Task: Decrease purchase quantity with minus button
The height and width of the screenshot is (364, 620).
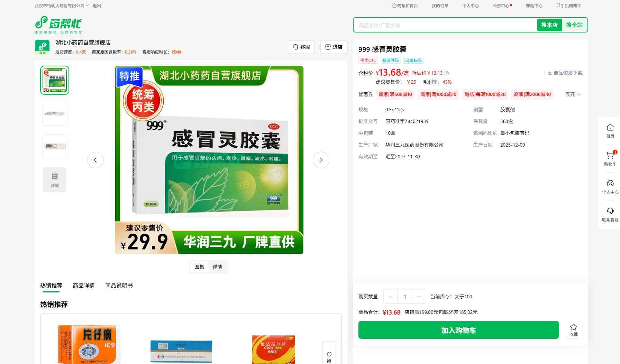Action: pos(390,297)
